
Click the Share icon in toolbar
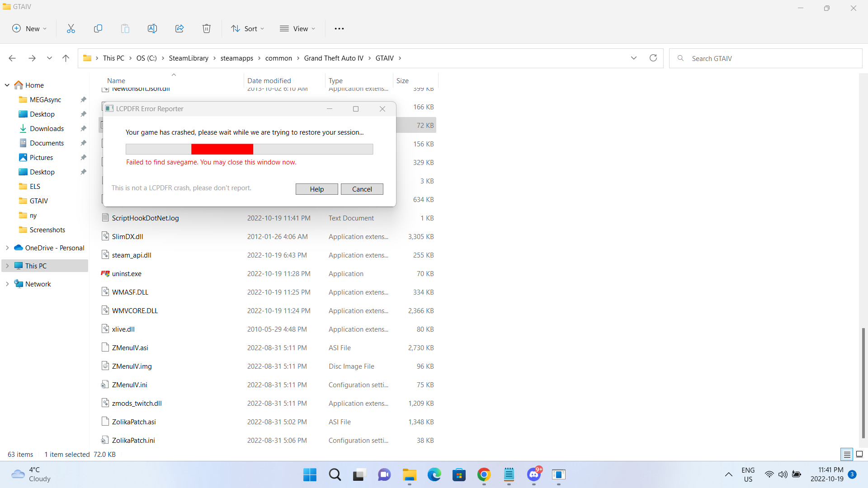click(x=179, y=28)
